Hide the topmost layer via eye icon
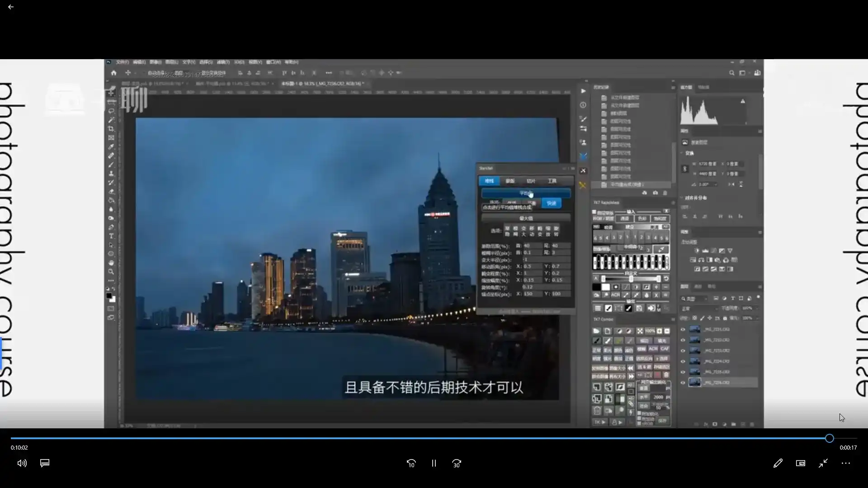868x488 pixels. 683,329
